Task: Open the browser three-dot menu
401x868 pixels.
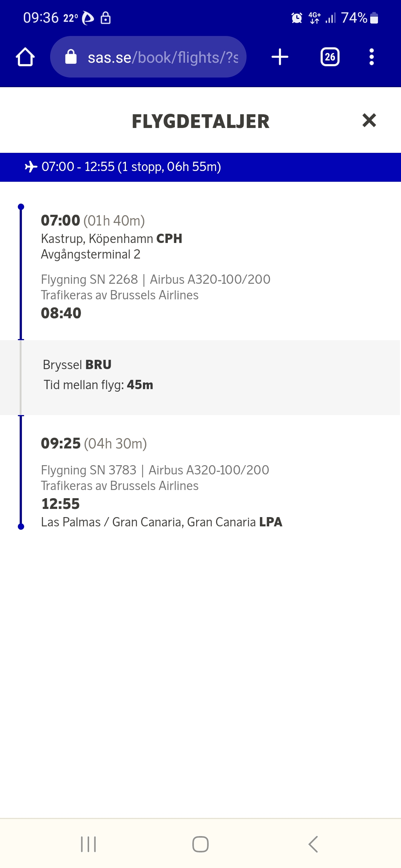Action: 371,57
